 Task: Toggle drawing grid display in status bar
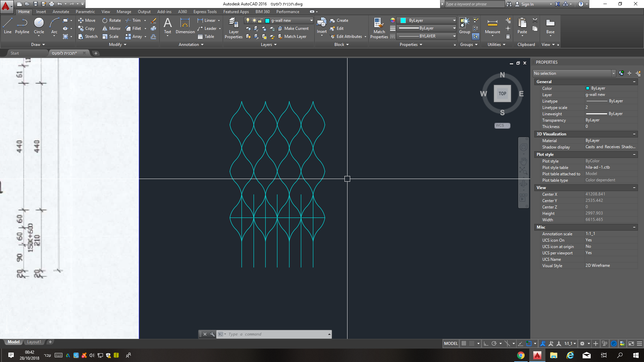pyautogui.click(x=464, y=344)
